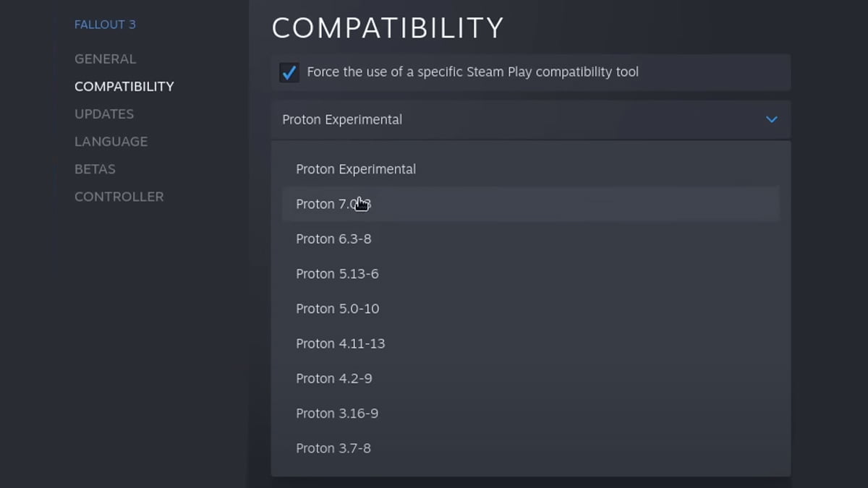The height and width of the screenshot is (488, 868).
Task: Switch to the Controller tab
Action: (119, 197)
